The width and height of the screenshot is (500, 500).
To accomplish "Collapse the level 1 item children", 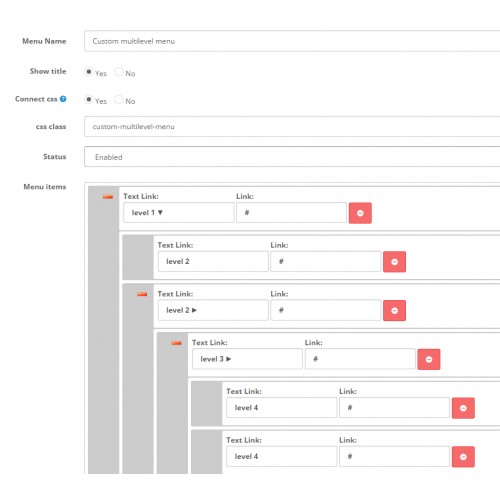I will tap(108, 197).
